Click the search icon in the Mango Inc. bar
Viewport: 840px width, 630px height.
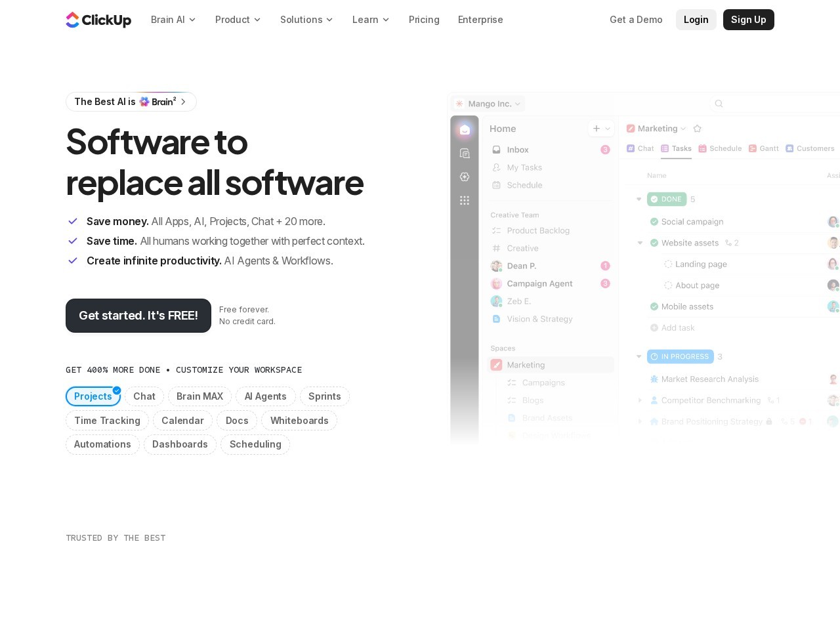point(719,104)
